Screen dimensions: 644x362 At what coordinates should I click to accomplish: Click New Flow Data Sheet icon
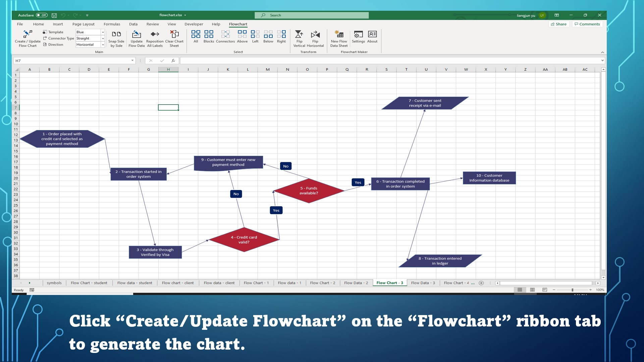point(339,34)
